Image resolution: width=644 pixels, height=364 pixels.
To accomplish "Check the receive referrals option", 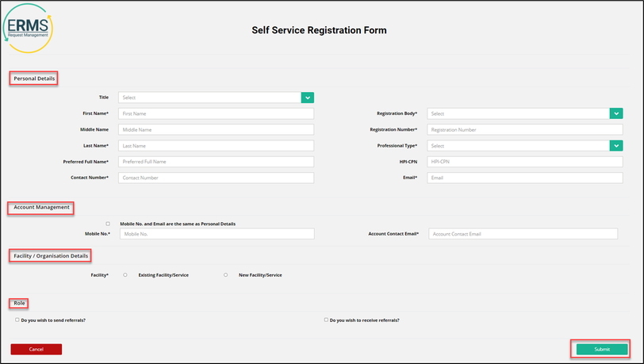I will [326, 320].
